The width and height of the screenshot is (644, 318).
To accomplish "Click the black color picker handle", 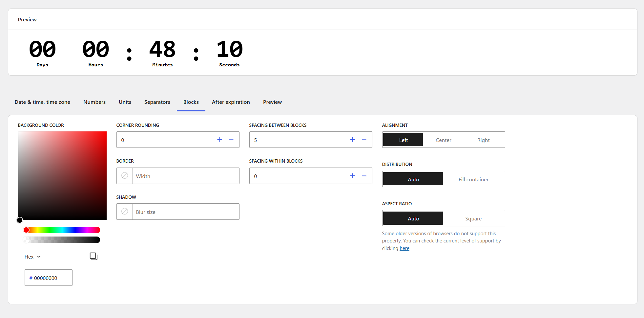I will click(20, 220).
